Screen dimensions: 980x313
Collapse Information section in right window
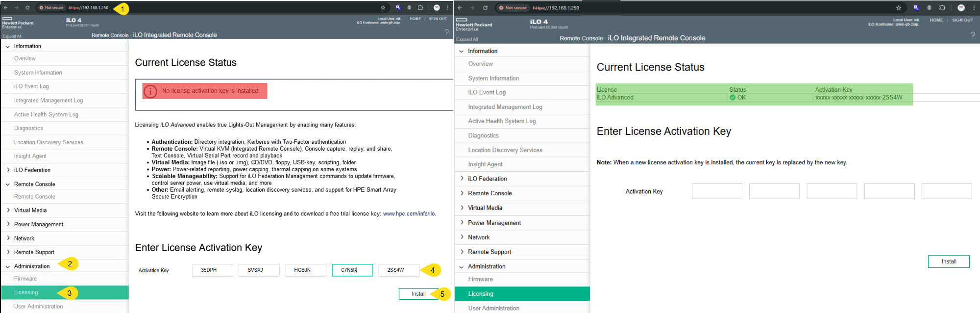(x=462, y=52)
